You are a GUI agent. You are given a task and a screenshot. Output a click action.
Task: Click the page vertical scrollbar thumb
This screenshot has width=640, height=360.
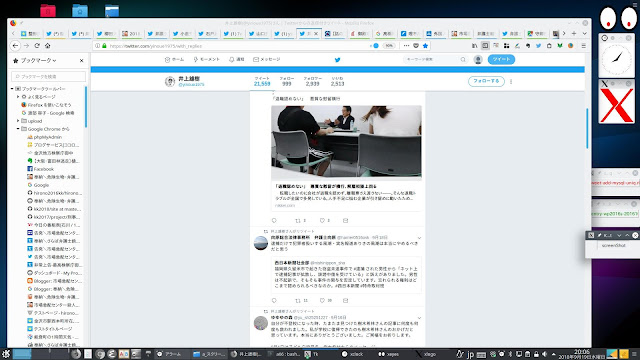point(587,128)
